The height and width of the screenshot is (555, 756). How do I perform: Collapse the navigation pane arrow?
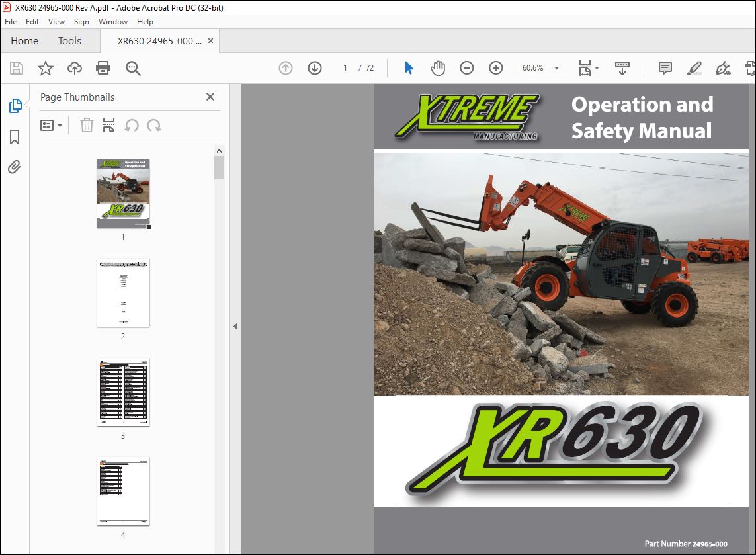pos(235,326)
